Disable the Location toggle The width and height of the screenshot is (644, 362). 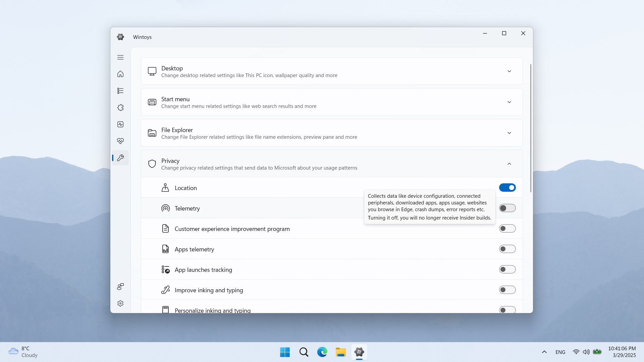pyautogui.click(x=507, y=188)
